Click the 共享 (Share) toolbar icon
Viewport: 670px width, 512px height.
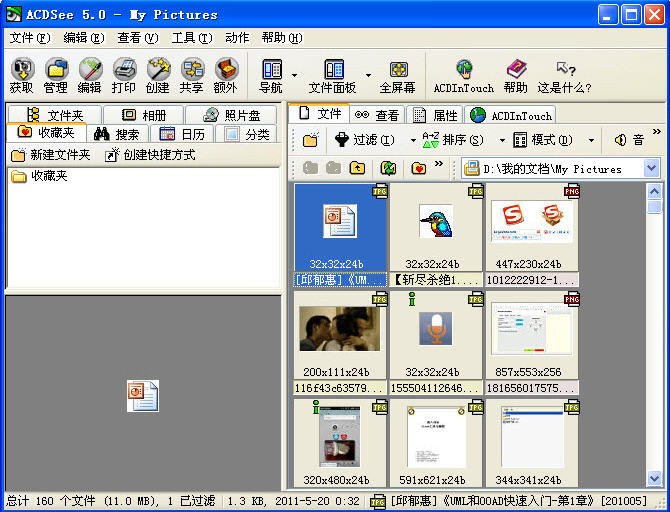click(191, 75)
